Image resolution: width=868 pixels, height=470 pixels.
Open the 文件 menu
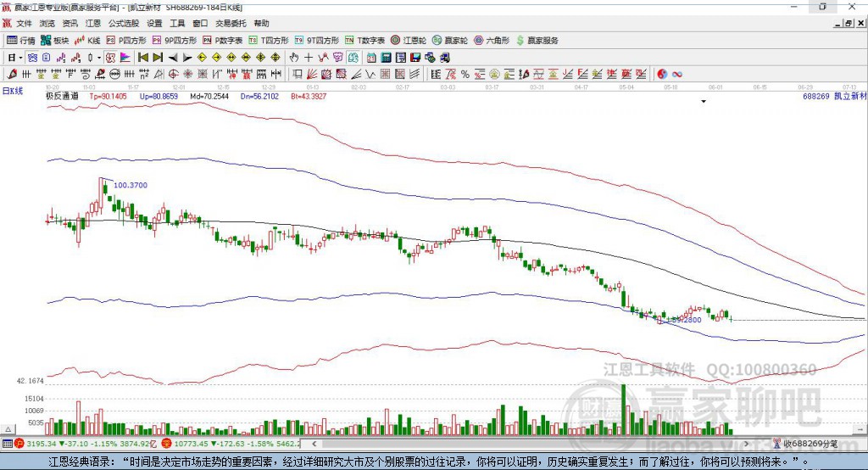[x=25, y=23]
